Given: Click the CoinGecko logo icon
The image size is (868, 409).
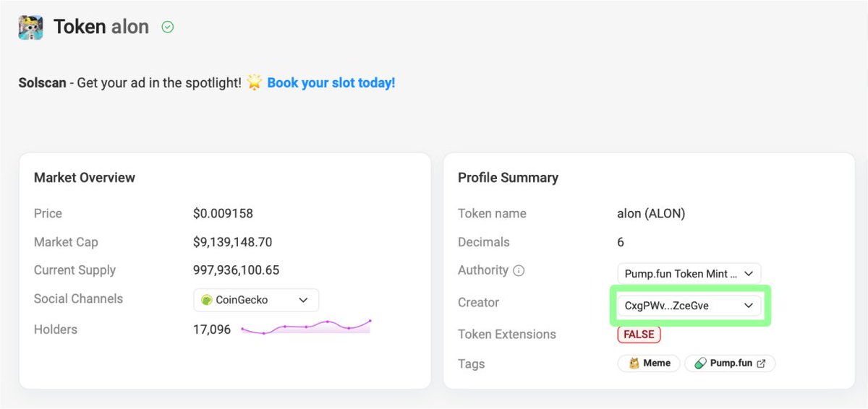Looking at the screenshot, I should point(206,300).
